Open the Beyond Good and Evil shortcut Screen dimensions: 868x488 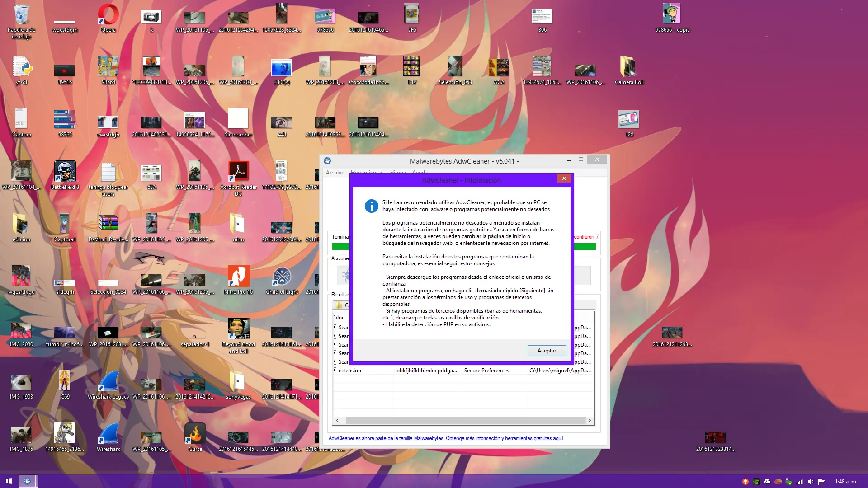click(x=238, y=336)
